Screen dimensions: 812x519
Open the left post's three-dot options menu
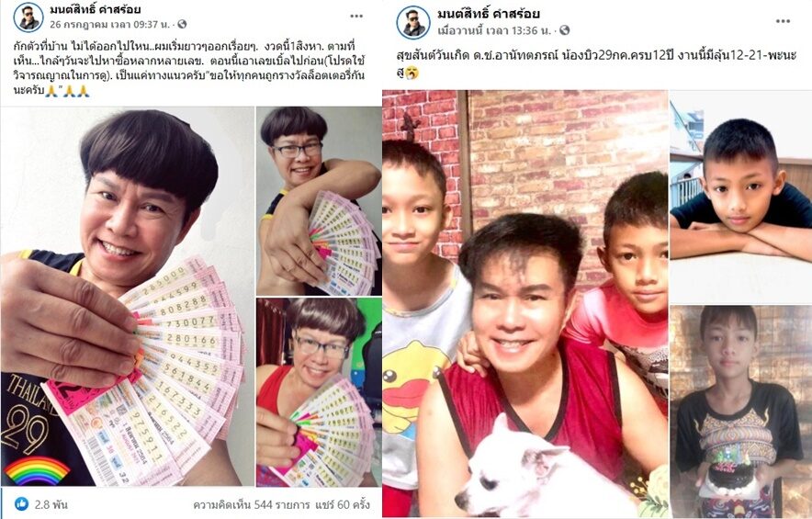click(356, 17)
